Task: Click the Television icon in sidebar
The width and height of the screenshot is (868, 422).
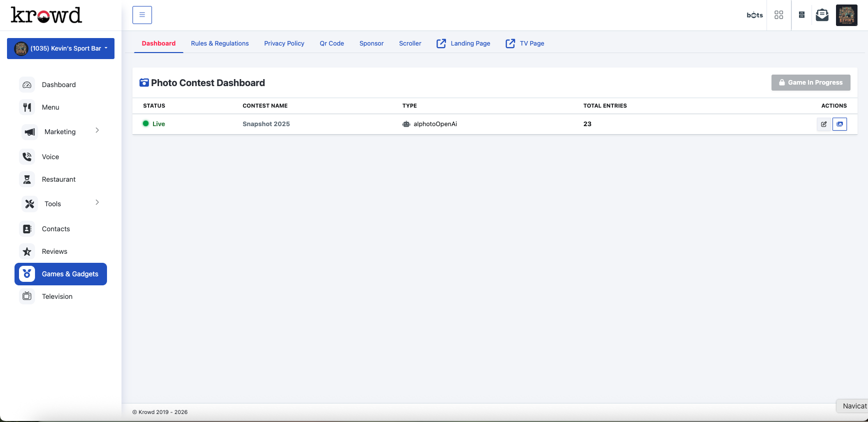Action: [27, 296]
